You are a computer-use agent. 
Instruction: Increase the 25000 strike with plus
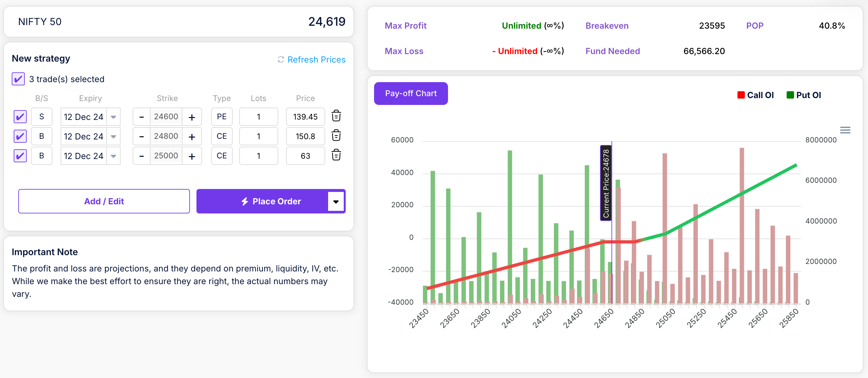pyautogui.click(x=192, y=156)
